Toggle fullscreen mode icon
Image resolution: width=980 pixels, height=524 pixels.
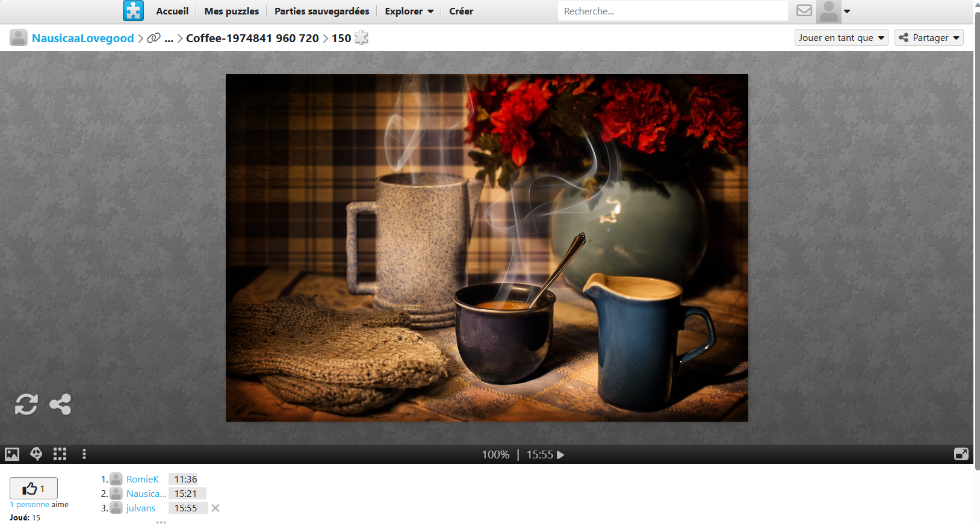point(961,454)
